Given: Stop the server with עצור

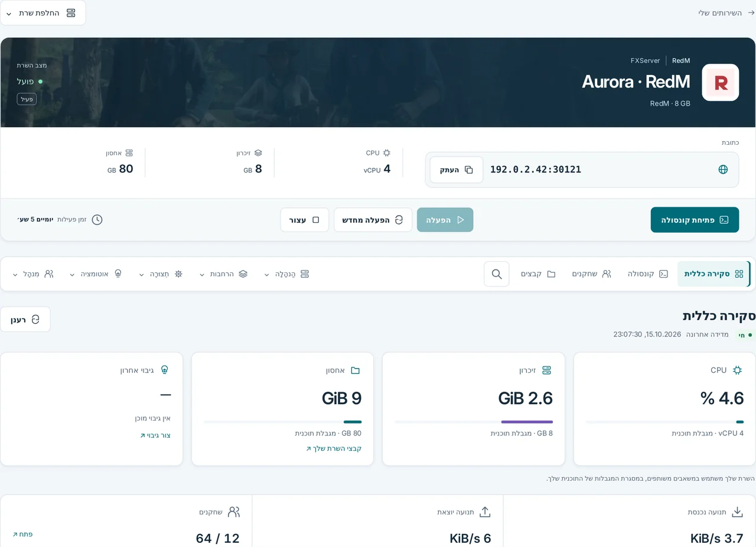Looking at the screenshot, I should tap(304, 220).
